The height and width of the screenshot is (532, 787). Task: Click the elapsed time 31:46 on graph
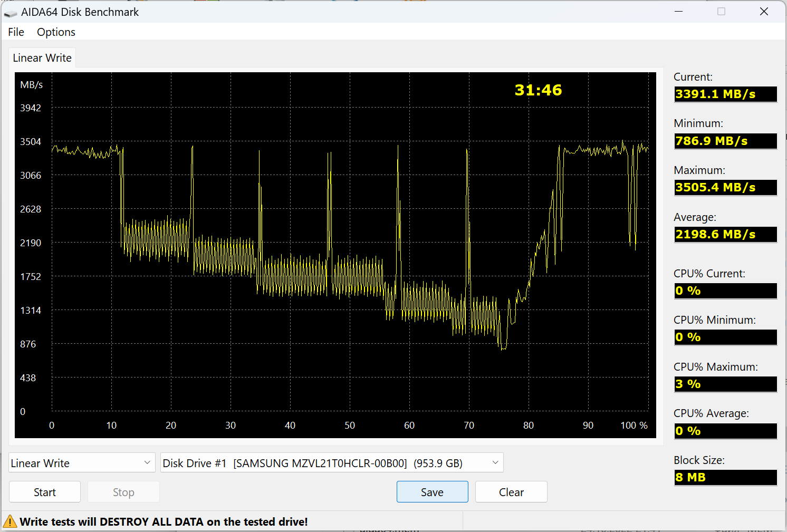click(538, 90)
